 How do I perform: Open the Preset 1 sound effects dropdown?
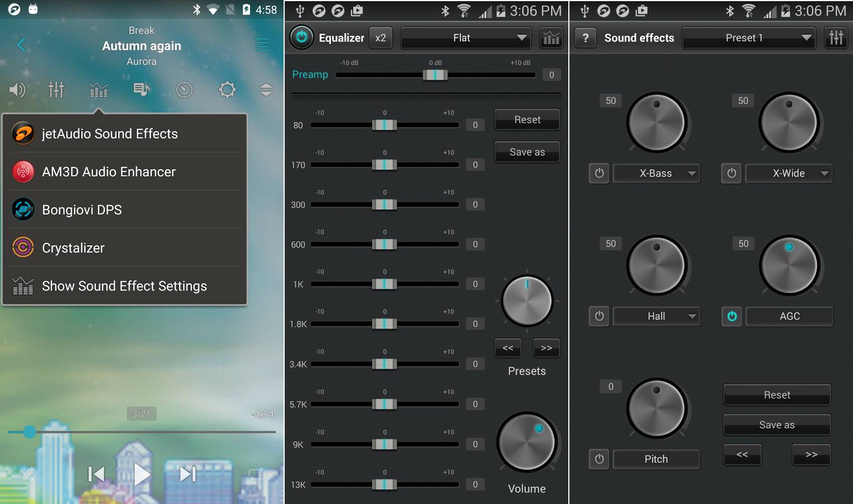tap(749, 38)
